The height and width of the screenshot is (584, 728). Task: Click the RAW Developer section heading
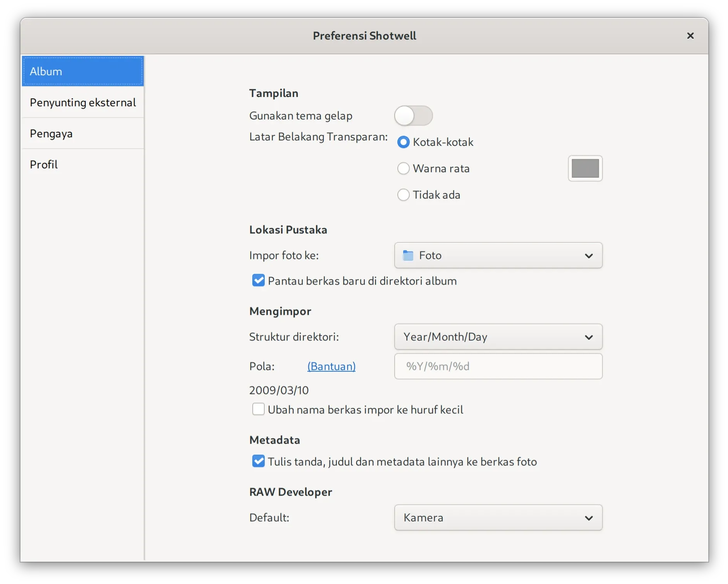coord(291,492)
